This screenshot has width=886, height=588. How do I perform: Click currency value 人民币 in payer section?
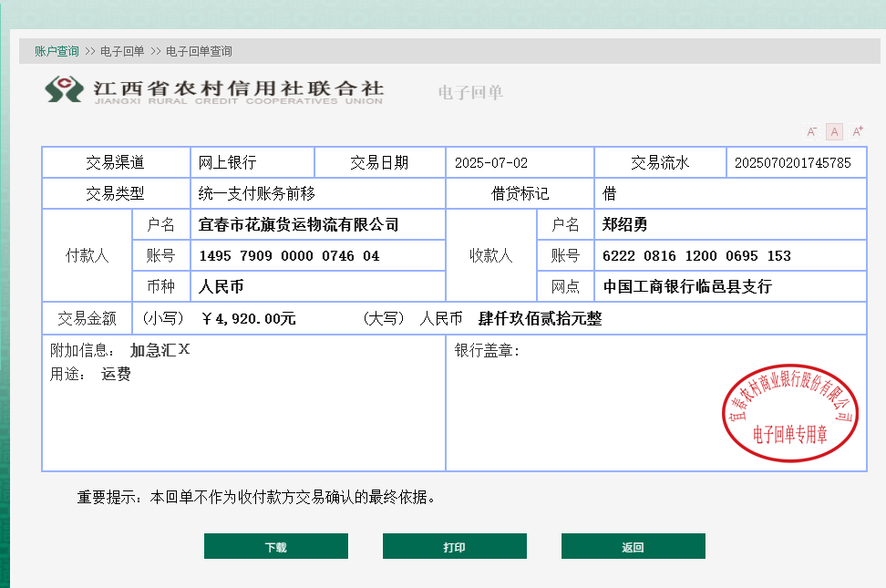coord(221,286)
